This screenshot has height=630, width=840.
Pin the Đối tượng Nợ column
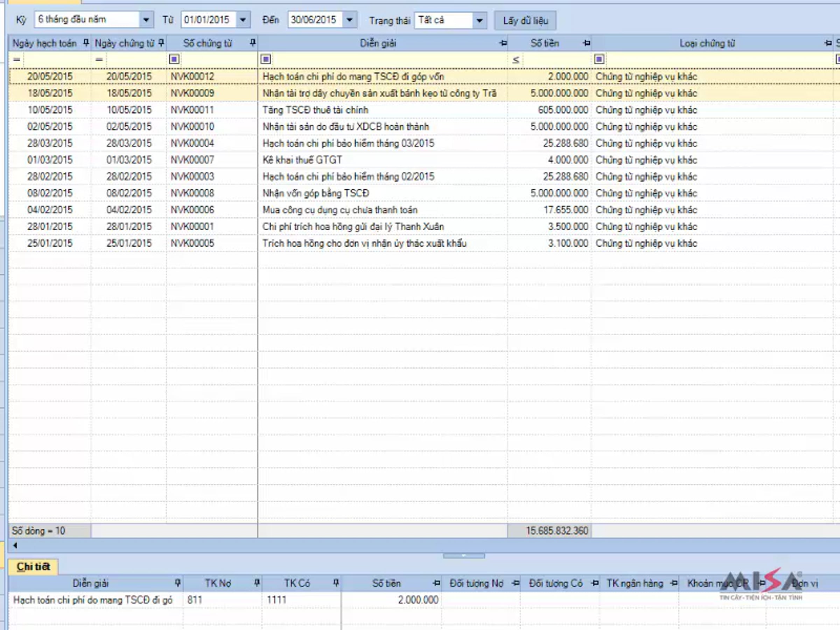click(x=515, y=583)
